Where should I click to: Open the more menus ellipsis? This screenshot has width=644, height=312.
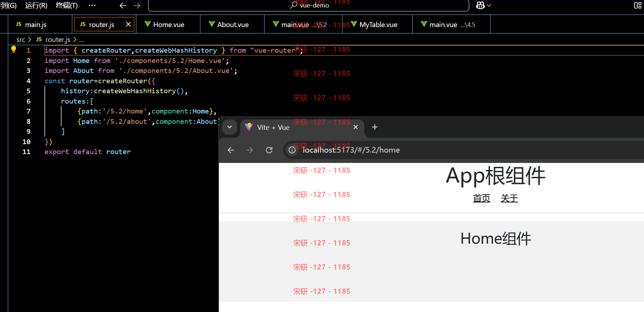click(x=92, y=5)
